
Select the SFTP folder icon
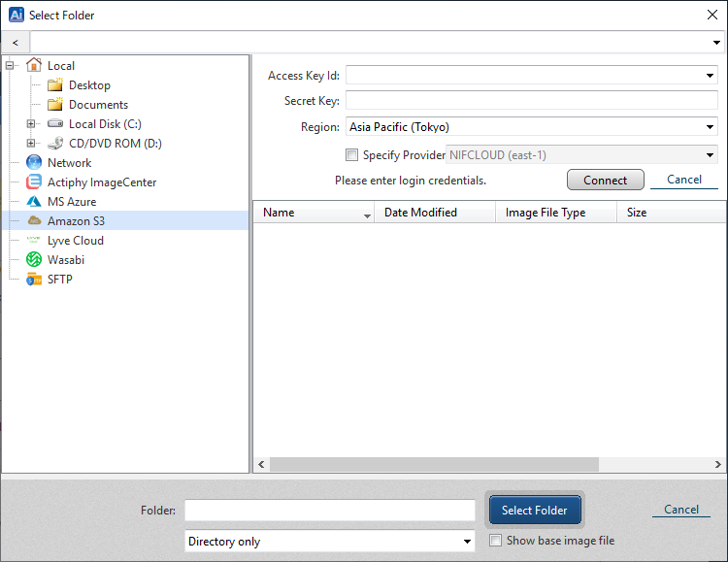click(x=35, y=280)
